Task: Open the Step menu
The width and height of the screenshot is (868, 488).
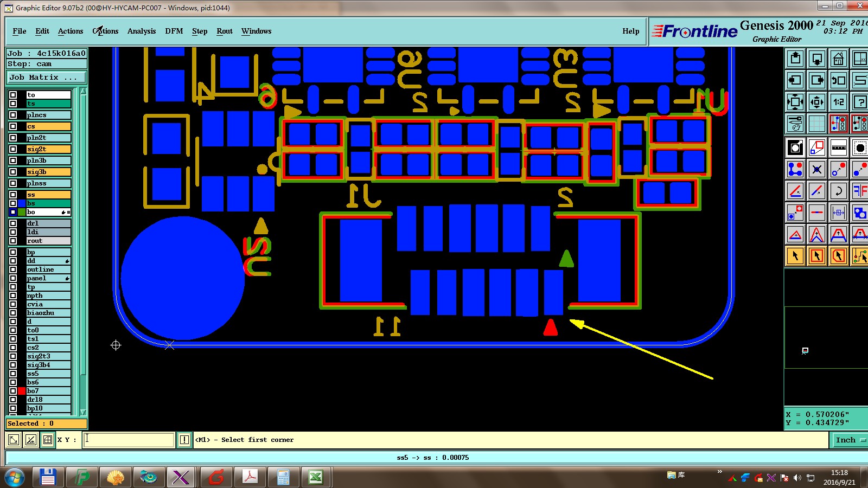Action: pos(200,31)
